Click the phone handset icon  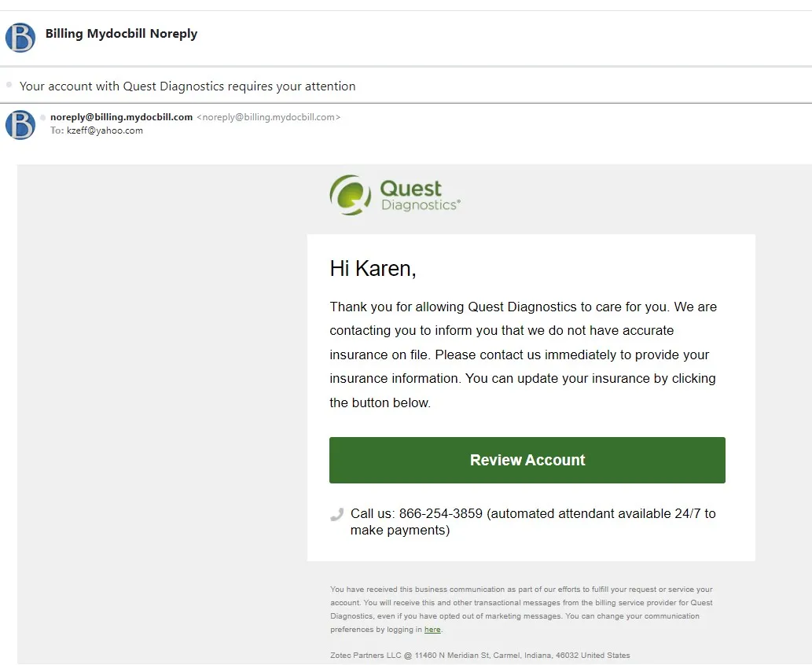pyautogui.click(x=337, y=515)
